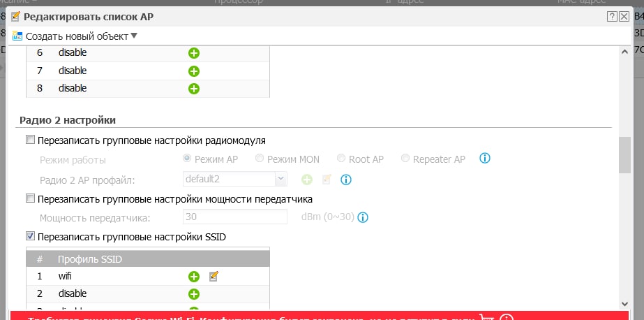
Task: Click green plus icon in wifi row
Action: 194,276
